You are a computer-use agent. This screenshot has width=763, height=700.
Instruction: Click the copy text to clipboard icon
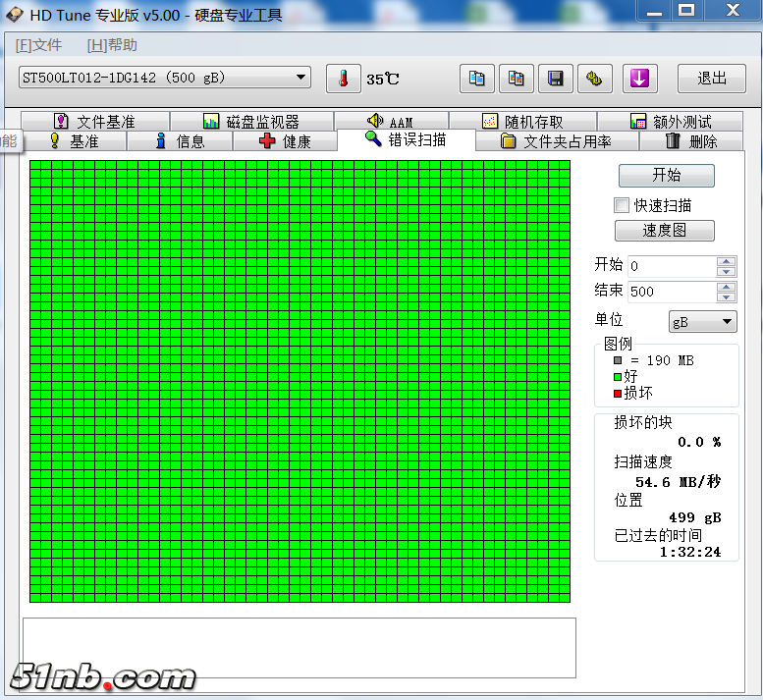pyautogui.click(x=477, y=79)
